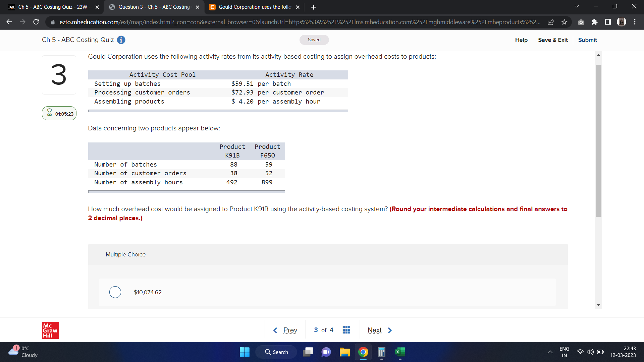
Task: Switch to Gould Corporation Chegg tab
Action: pos(254,7)
